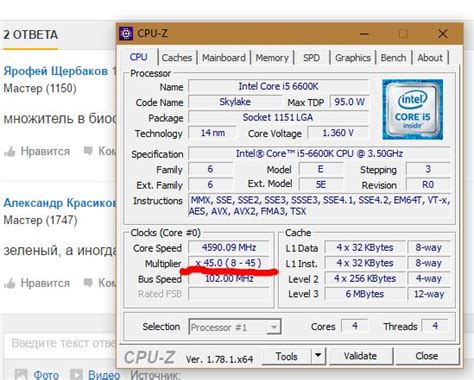Click the Level 2 value '4 x 256 KBytes'
The image size is (474, 380).
point(365,278)
